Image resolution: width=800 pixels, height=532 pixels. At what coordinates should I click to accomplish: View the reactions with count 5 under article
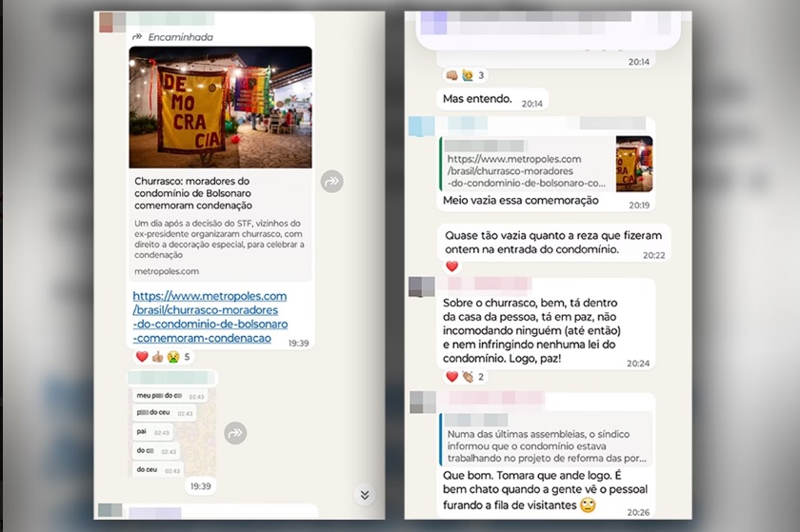(163, 357)
